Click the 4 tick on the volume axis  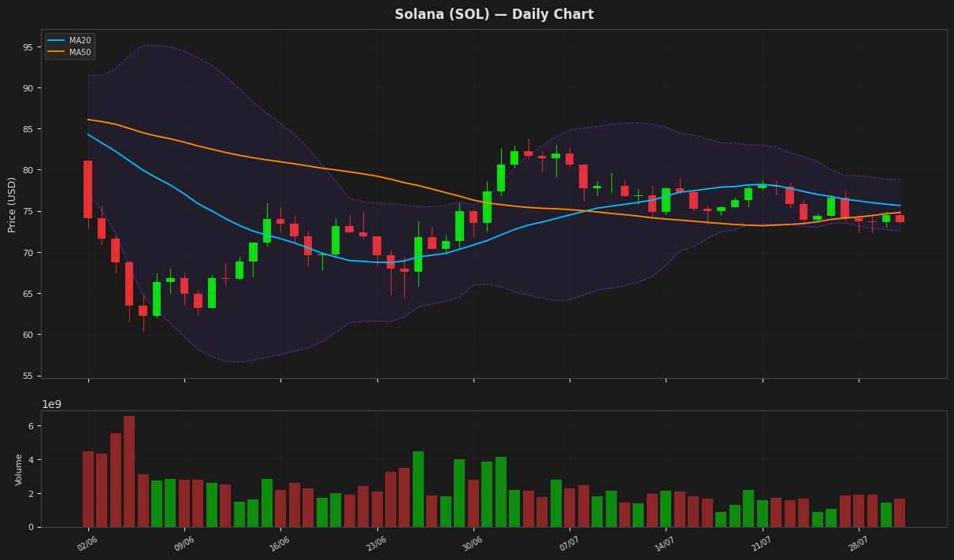pos(31,460)
